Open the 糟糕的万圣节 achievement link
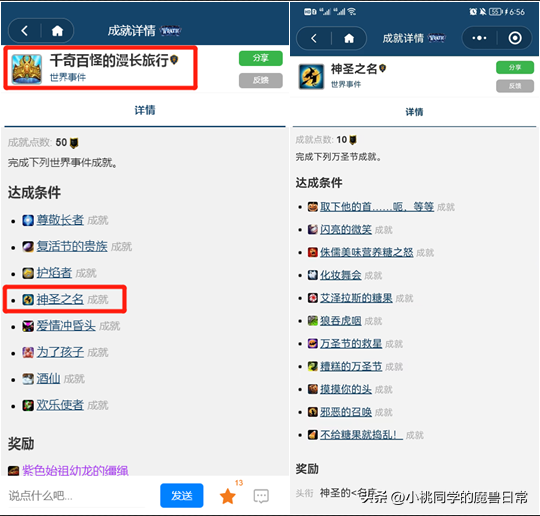Viewport: 540px width, 516px height. (x=351, y=366)
